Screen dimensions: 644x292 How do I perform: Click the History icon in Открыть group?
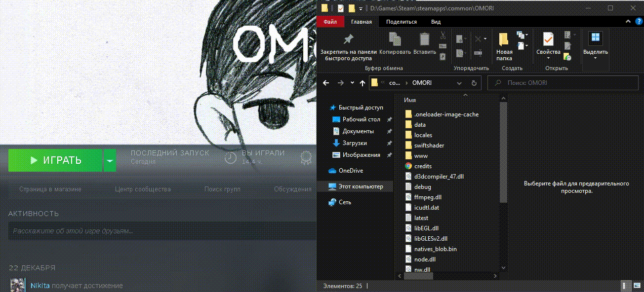567,57
